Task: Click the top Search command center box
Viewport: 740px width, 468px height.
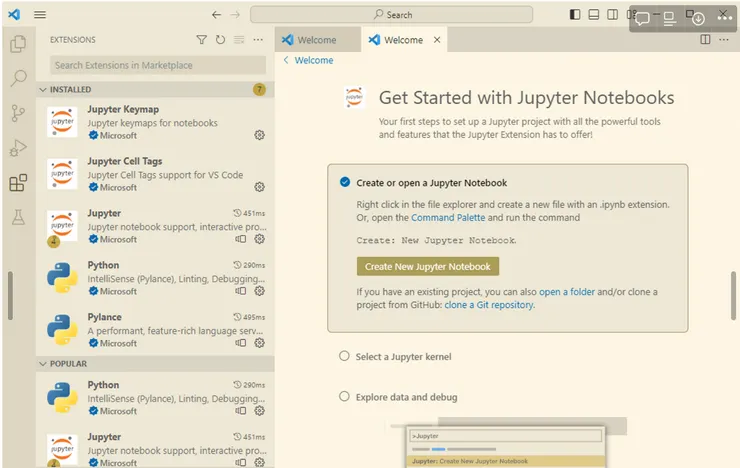Action: coord(391,15)
